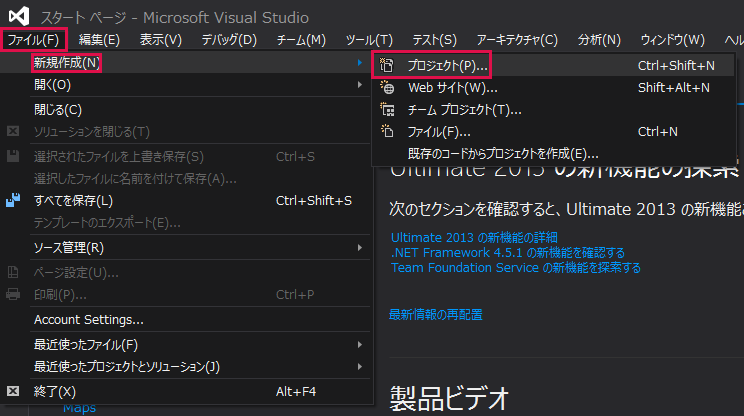Open the 編集(E) menu

coord(99,39)
